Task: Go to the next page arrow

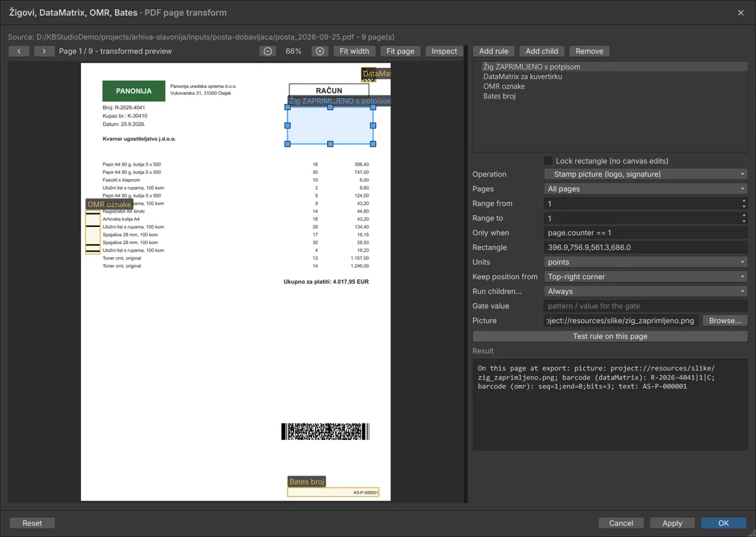Action: pyautogui.click(x=44, y=51)
